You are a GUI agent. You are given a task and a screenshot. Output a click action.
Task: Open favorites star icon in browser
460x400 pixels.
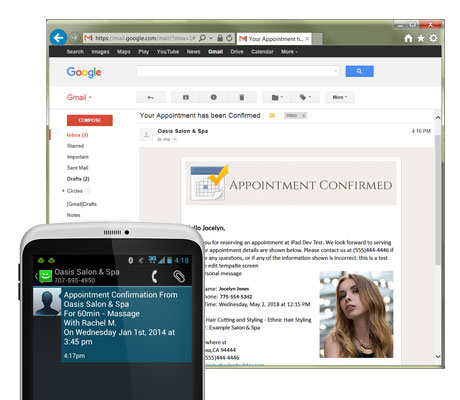coord(421,38)
